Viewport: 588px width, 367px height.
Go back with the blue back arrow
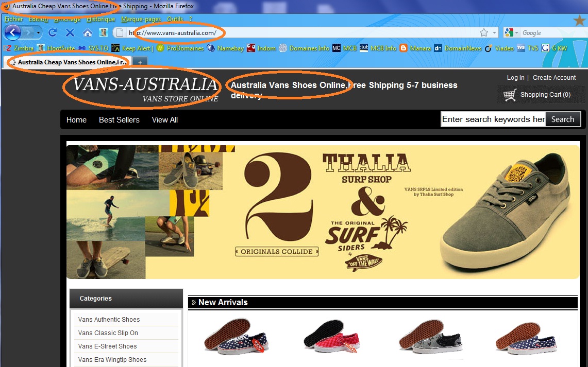[x=12, y=33]
